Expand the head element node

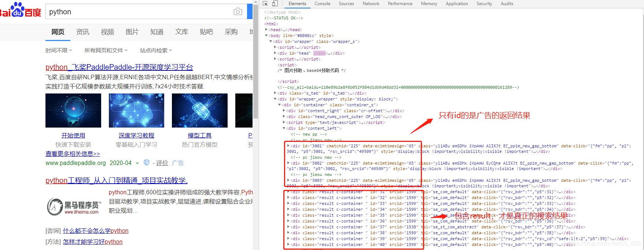pyautogui.click(x=266, y=30)
